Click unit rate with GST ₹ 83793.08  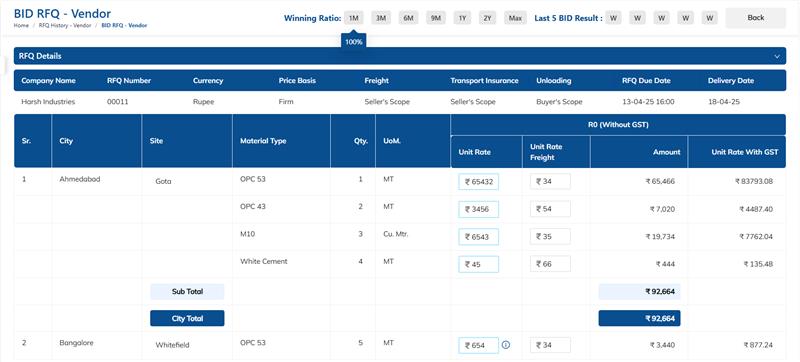(754, 181)
